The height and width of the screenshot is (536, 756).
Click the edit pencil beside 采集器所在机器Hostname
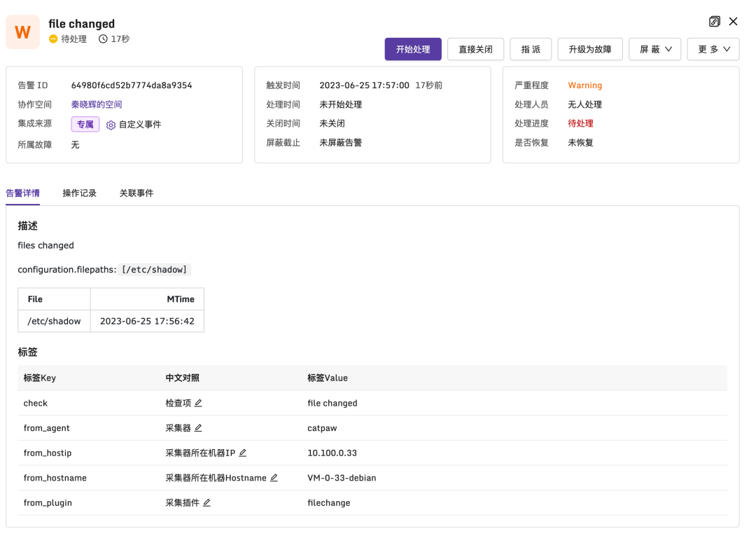point(274,478)
